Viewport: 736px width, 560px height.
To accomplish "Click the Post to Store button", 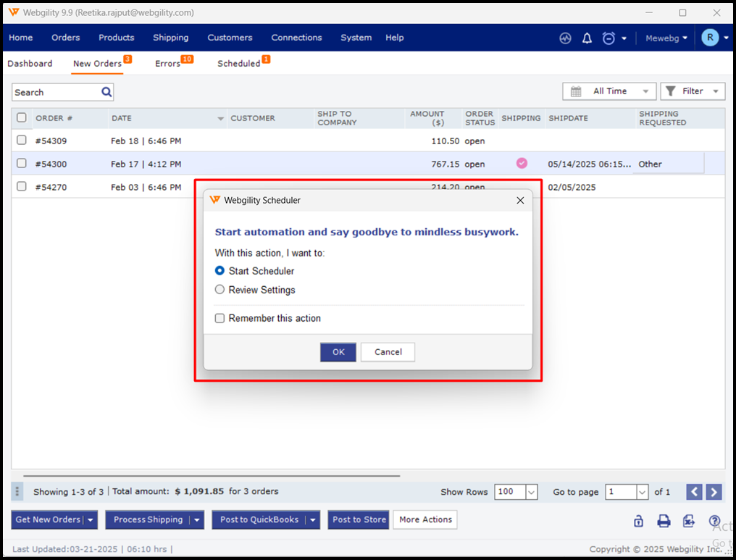I will 358,519.
